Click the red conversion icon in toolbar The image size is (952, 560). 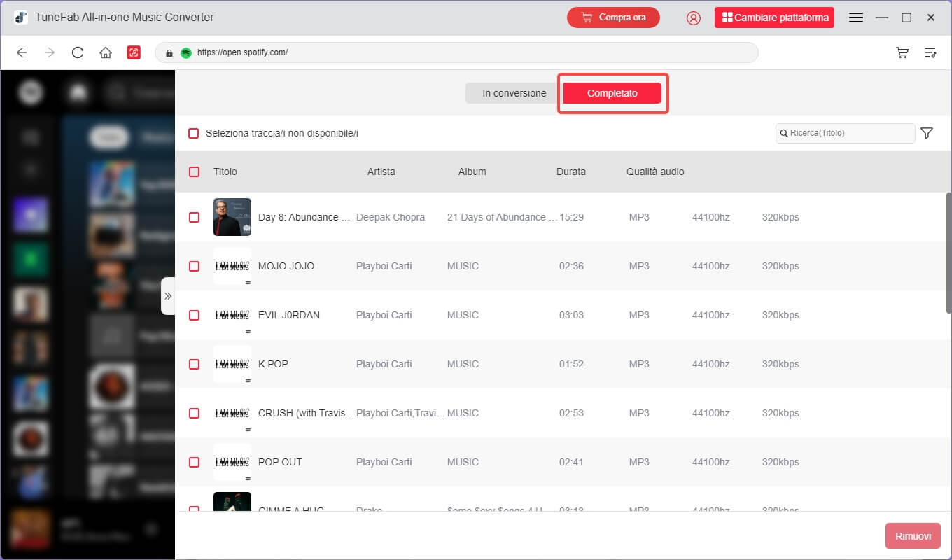click(134, 52)
